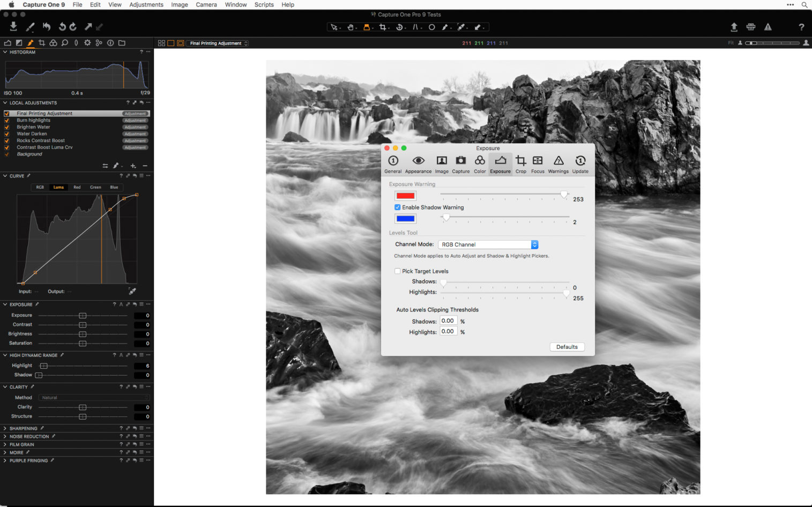Select the Pan cursor tool in the toolbar
Viewport: 812px width, 507px height.
click(x=351, y=27)
